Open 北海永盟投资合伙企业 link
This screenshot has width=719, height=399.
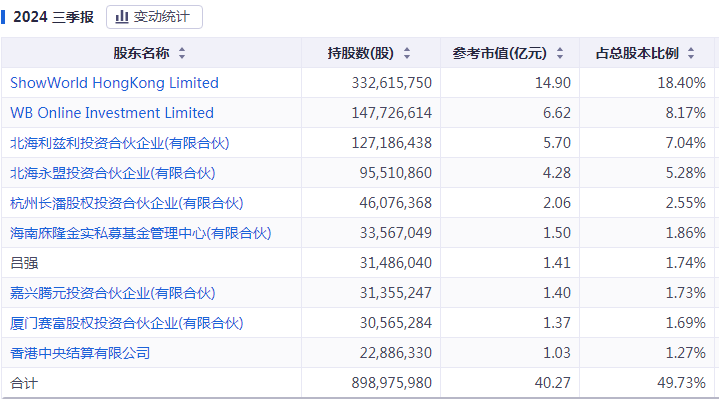pyautogui.click(x=113, y=173)
